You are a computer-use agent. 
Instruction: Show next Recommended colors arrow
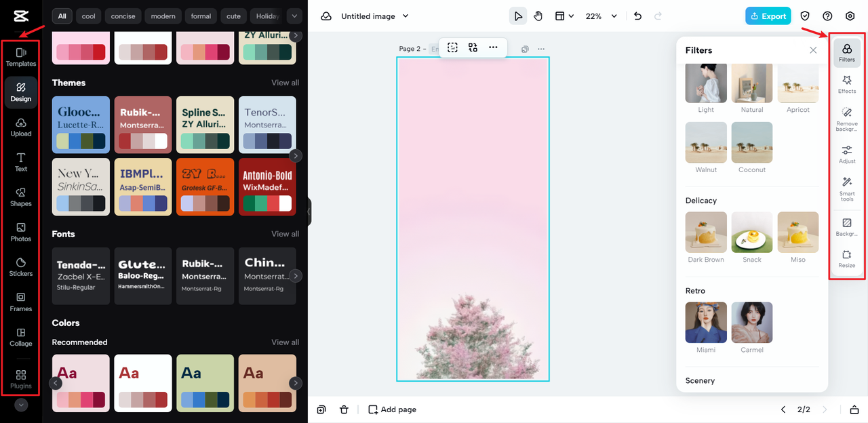[296, 383]
